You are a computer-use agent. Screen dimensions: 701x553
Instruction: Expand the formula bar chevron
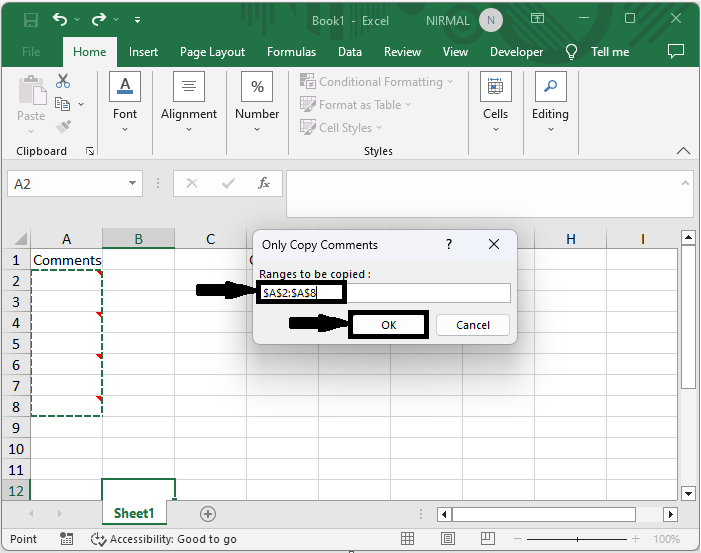click(685, 183)
